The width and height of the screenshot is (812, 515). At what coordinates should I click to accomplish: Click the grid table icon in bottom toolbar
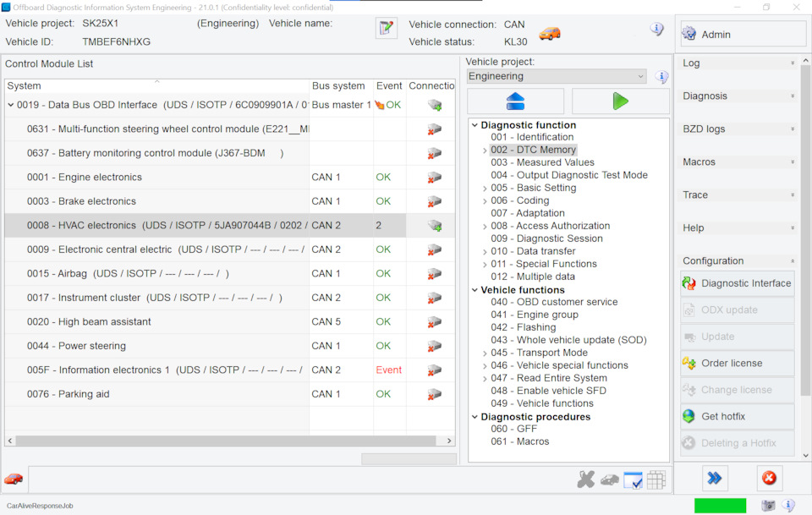(x=656, y=480)
